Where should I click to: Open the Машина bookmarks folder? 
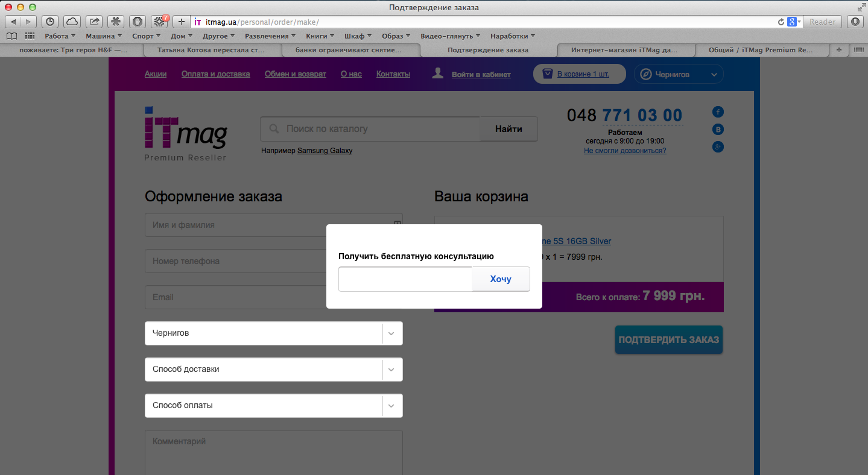tap(104, 36)
